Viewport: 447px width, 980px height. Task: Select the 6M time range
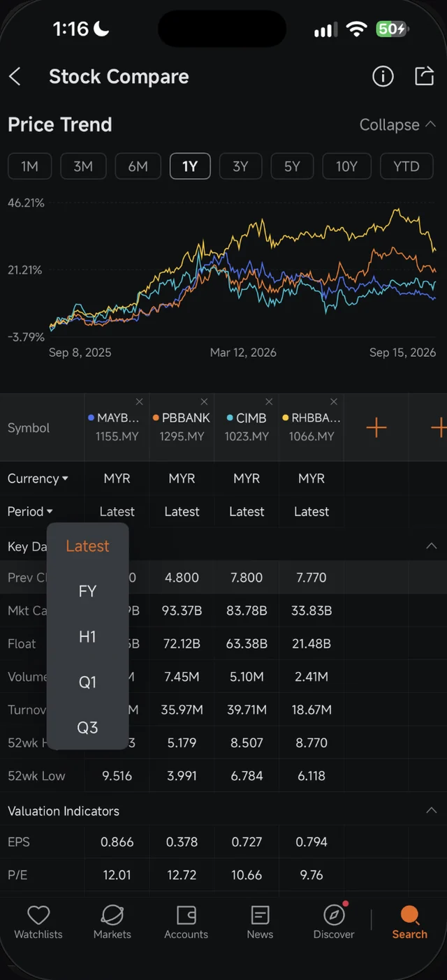tap(138, 166)
